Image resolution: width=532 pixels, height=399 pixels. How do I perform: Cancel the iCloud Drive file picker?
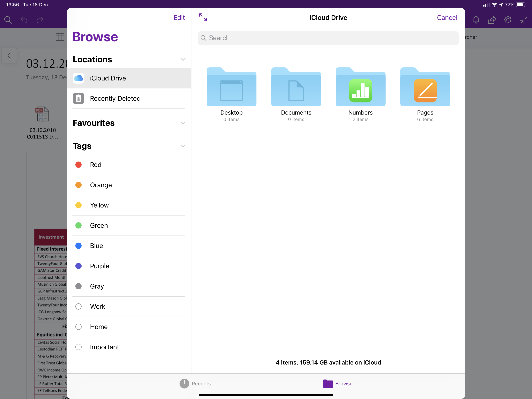coord(447,18)
